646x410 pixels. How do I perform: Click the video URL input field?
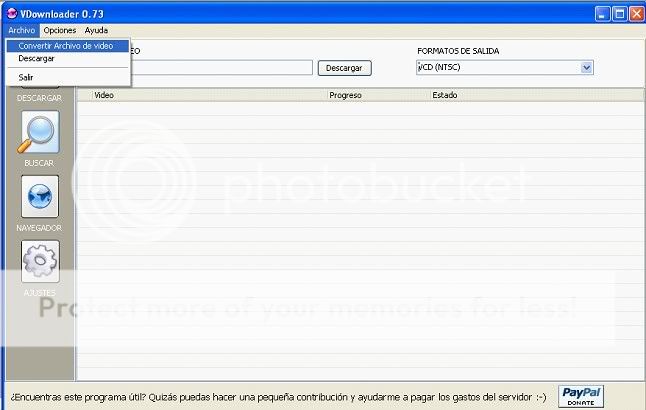[222, 68]
